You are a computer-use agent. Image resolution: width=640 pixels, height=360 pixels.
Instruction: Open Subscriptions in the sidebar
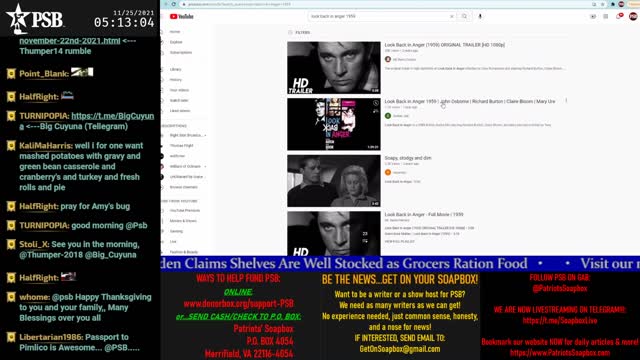pos(180,53)
